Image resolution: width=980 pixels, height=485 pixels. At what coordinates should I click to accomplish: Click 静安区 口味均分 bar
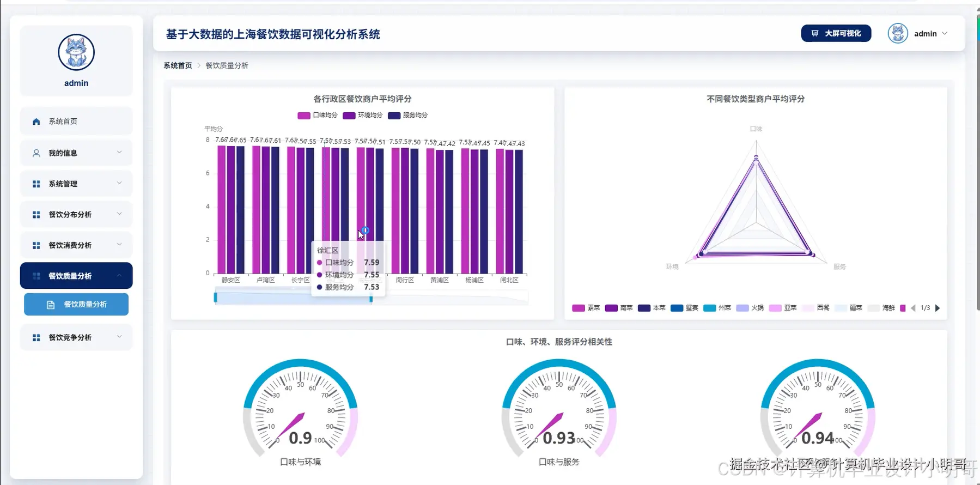click(x=222, y=209)
